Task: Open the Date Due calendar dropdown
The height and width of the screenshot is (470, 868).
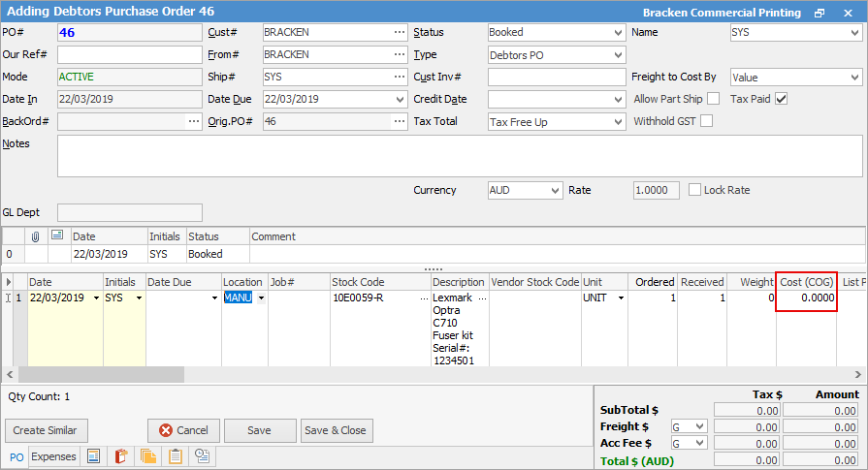Action: pyautogui.click(x=401, y=100)
